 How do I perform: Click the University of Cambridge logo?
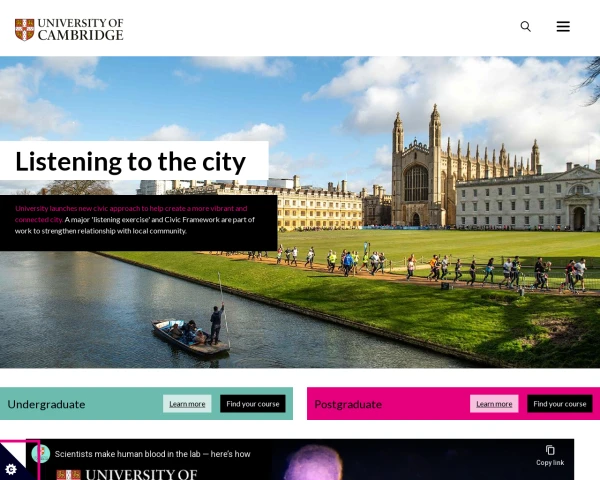69,29
